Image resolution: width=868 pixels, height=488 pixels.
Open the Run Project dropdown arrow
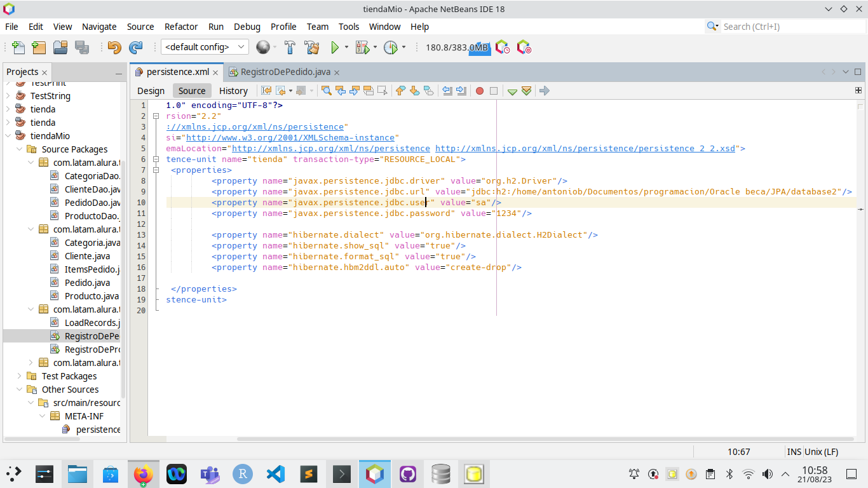pos(346,47)
